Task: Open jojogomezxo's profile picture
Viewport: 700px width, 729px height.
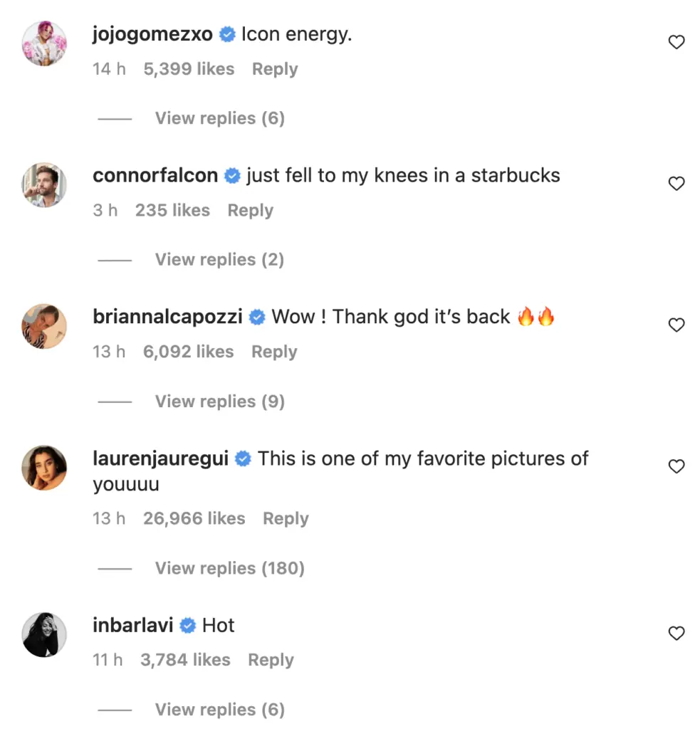Action: pos(44,43)
